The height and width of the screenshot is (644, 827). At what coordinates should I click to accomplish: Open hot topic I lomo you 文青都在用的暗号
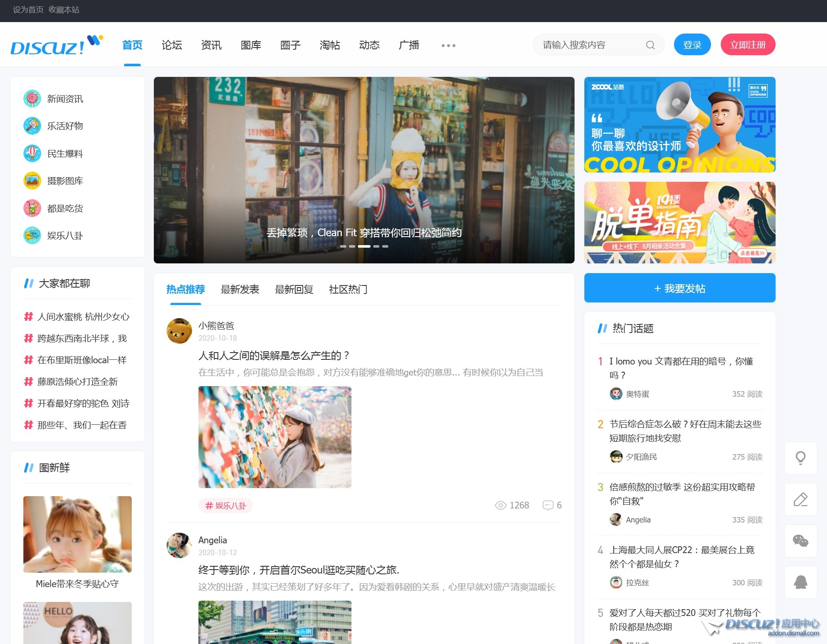(x=681, y=368)
